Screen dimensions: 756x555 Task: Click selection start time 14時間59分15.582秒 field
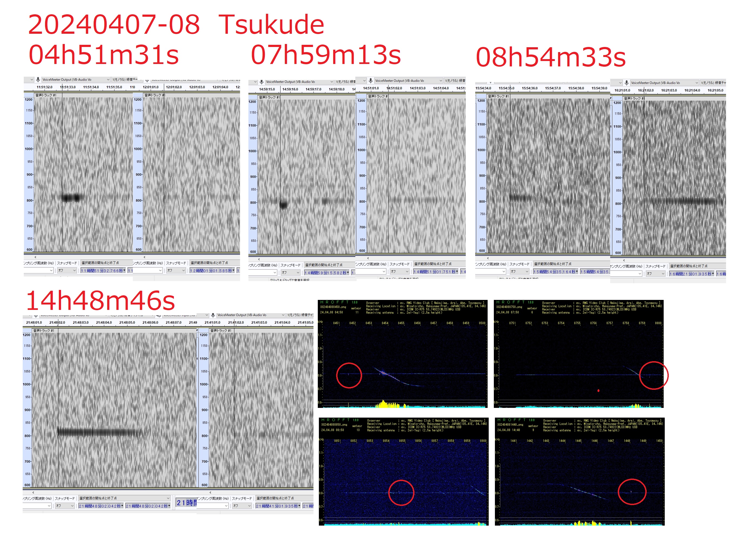tap(326, 273)
